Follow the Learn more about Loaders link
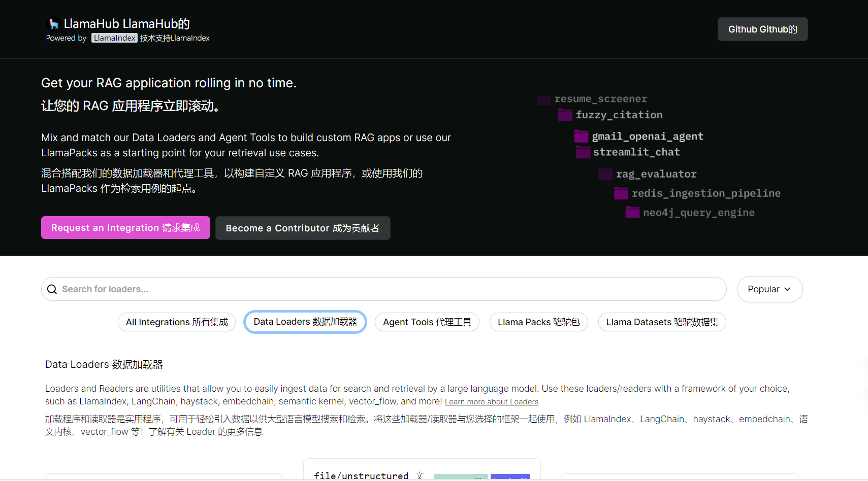The height and width of the screenshot is (481, 868). point(492,402)
